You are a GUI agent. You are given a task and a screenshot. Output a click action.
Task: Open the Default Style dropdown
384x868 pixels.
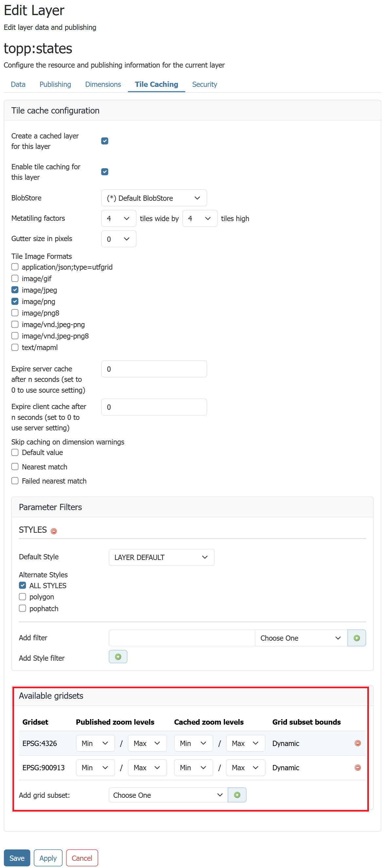tap(161, 557)
